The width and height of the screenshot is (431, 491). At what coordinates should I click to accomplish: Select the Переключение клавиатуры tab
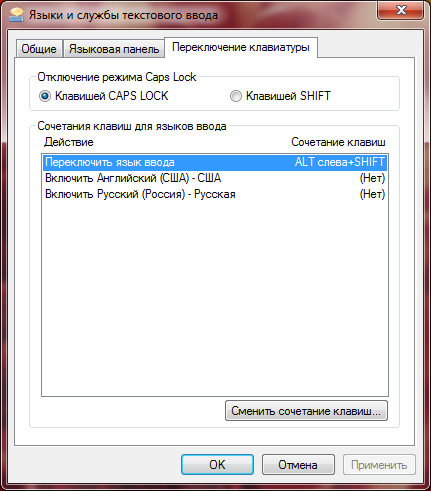[241, 47]
